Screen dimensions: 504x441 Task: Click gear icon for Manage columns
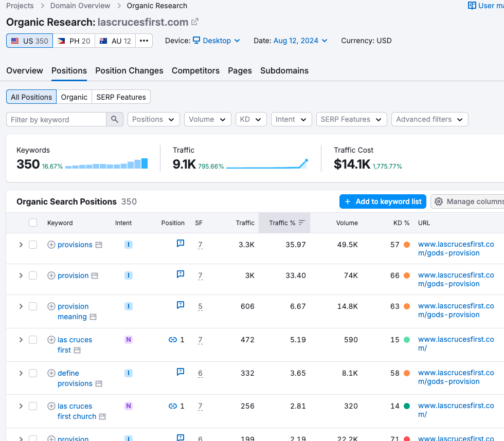[438, 201]
